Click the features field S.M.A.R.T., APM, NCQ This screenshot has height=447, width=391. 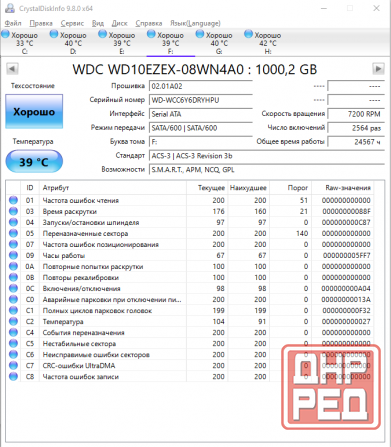(x=267, y=170)
